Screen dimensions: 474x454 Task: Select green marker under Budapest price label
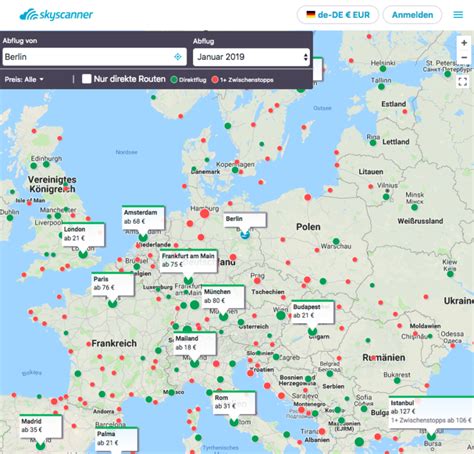coord(312,331)
